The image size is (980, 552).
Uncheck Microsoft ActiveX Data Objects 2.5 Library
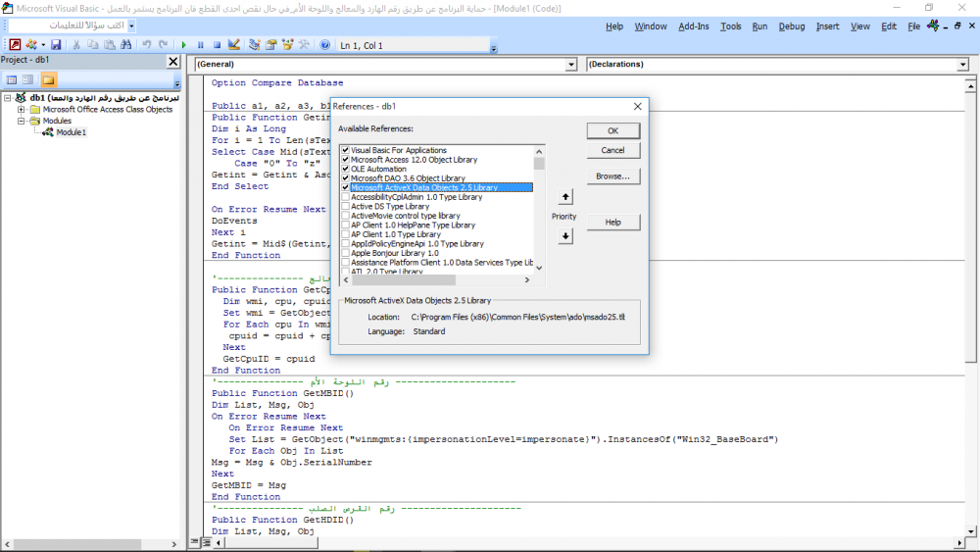pyautogui.click(x=346, y=187)
